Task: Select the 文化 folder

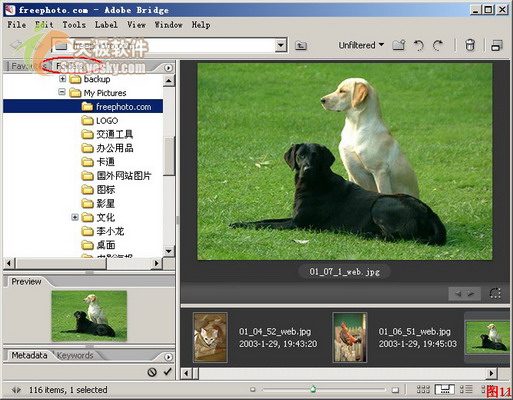Action: pos(98,217)
